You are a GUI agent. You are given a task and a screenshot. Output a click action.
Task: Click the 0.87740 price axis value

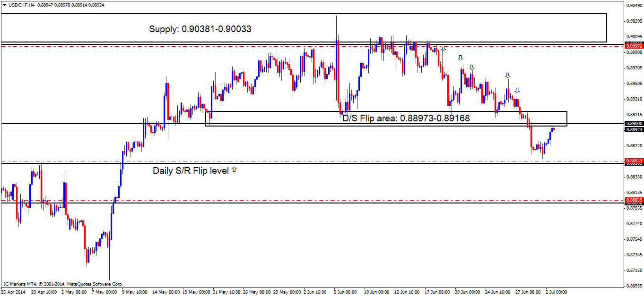click(x=634, y=224)
